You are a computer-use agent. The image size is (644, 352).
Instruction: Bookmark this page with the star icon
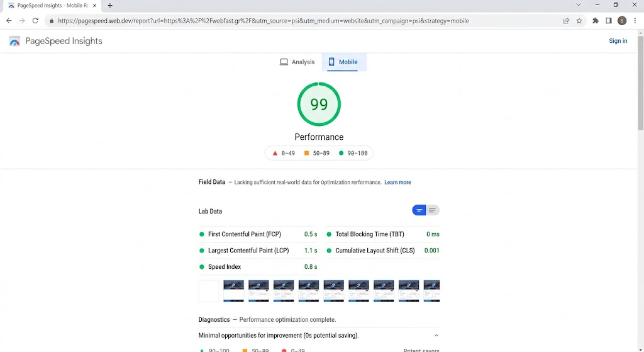[579, 21]
